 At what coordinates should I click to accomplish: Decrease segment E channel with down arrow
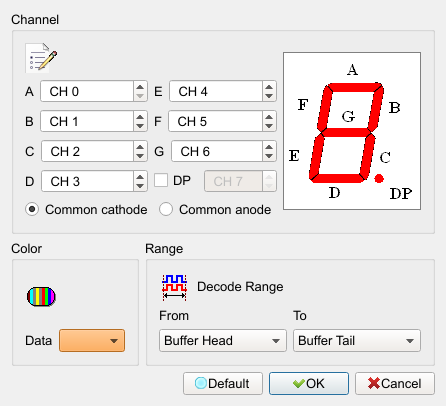click(269, 96)
